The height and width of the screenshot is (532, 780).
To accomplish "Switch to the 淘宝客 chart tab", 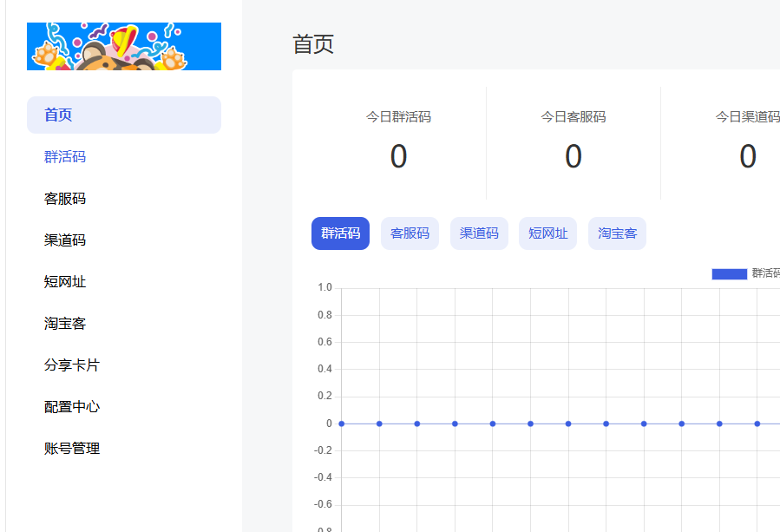I will (x=616, y=233).
